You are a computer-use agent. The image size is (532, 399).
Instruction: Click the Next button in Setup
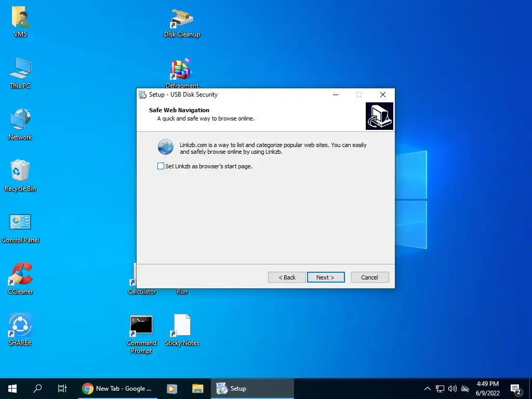pyautogui.click(x=326, y=277)
